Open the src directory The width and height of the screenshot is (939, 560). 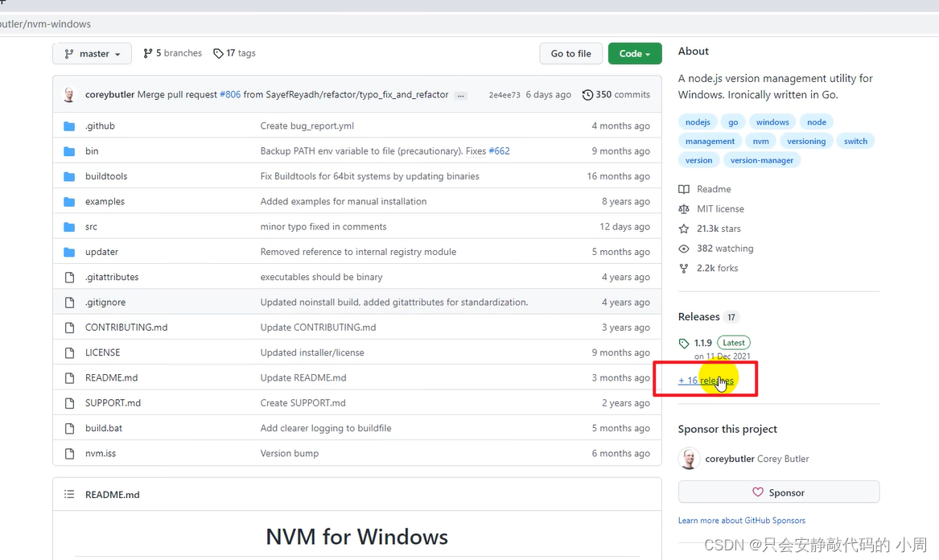pos(91,226)
